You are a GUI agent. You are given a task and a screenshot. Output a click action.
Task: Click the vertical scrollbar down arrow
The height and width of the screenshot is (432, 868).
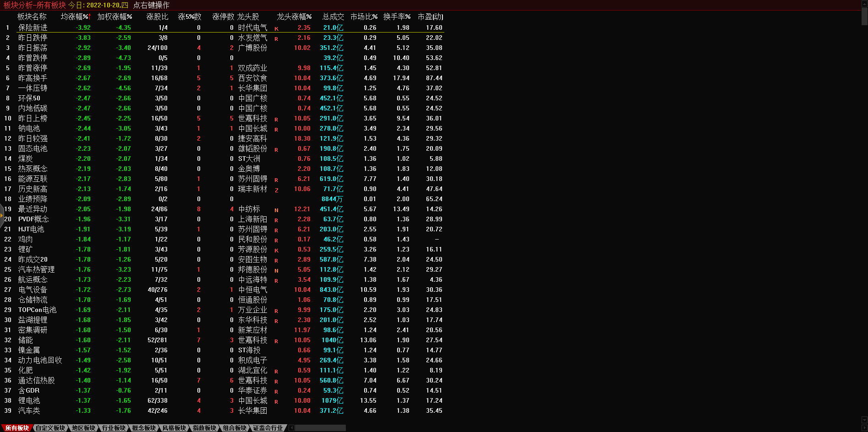864,419
